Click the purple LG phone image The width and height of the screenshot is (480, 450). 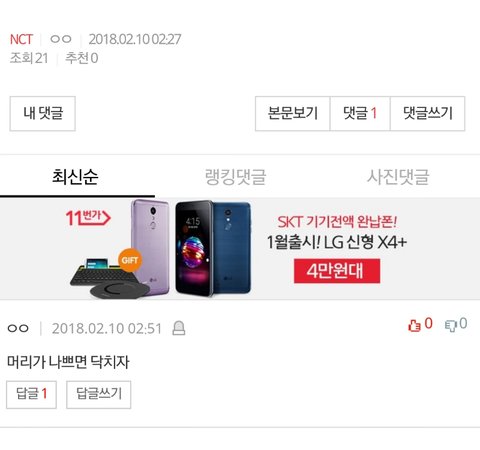(150, 245)
